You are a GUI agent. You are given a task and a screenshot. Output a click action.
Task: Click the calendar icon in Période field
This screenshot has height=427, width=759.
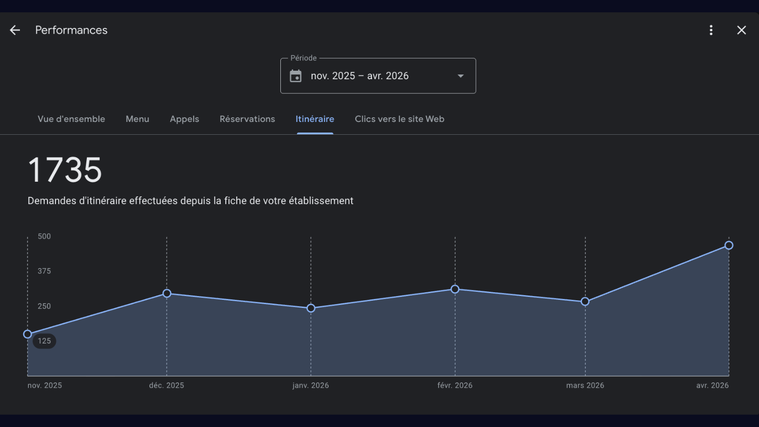coord(296,76)
